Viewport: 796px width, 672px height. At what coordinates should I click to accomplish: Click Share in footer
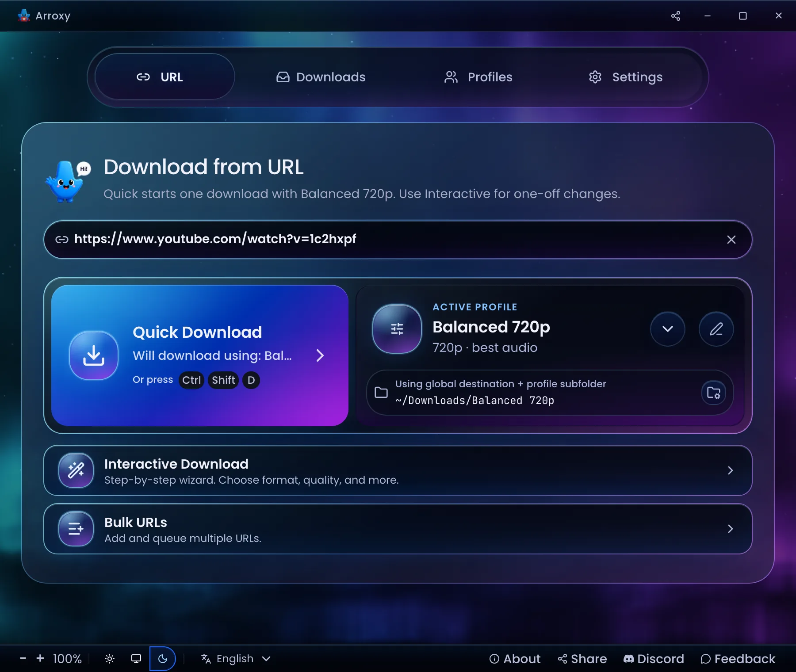[x=582, y=659]
